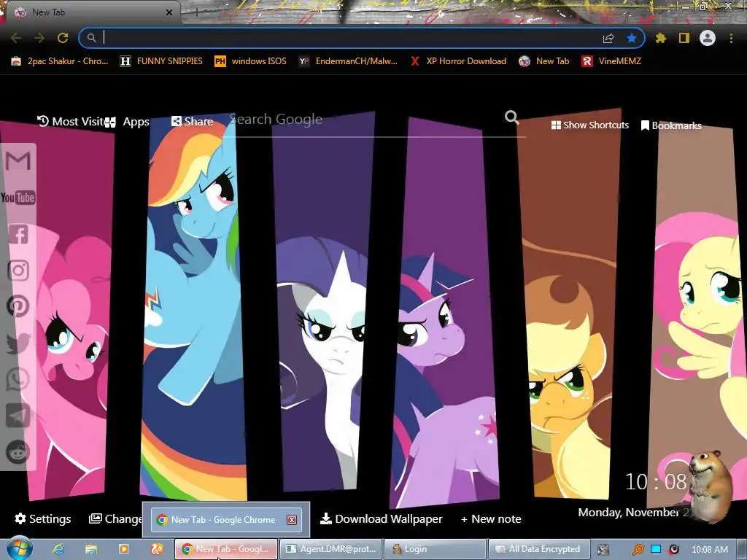Open Pinterest from the left sidebar

coord(18,306)
